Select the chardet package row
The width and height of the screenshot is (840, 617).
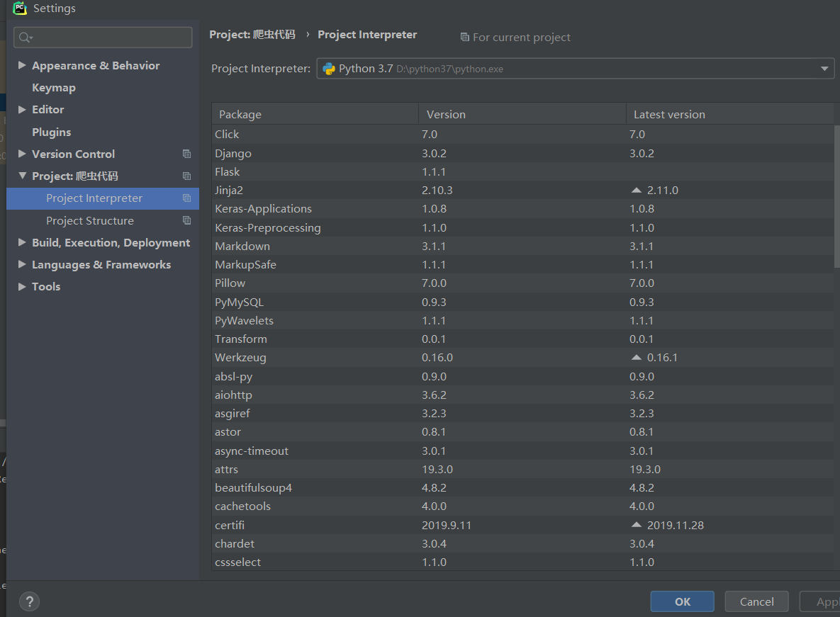[523, 544]
